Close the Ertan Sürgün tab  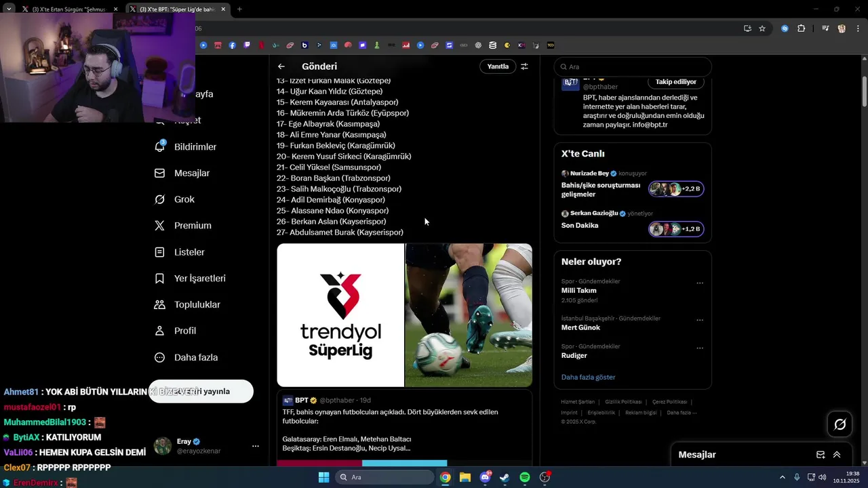click(115, 9)
